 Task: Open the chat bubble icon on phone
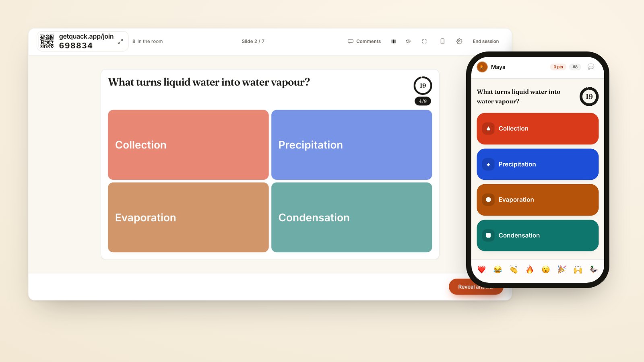tap(591, 67)
